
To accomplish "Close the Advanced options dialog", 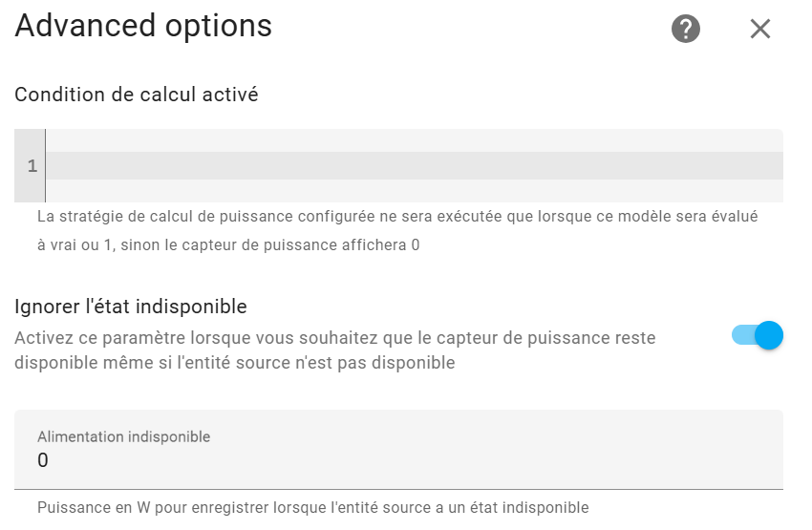I will (760, 29).
